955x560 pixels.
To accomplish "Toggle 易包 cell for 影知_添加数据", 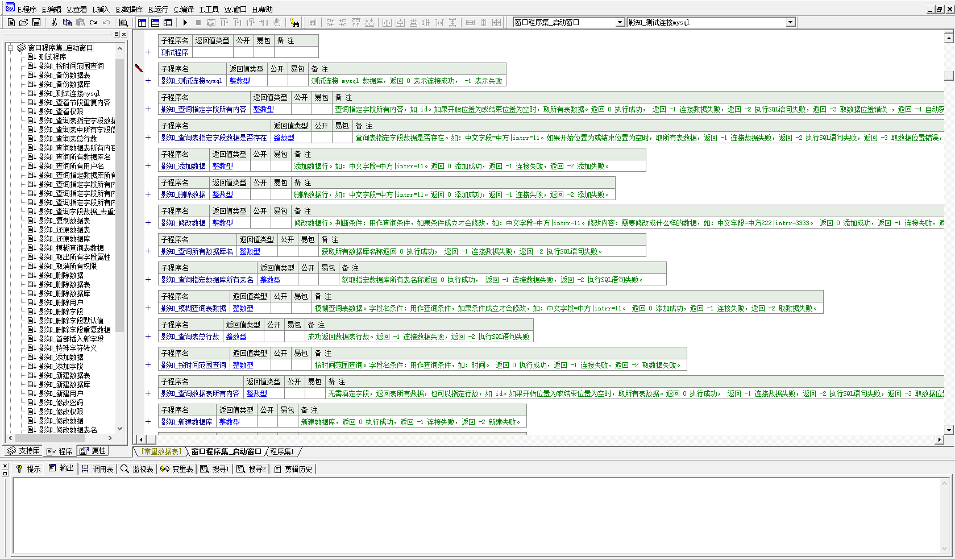I will click(280, 166).
